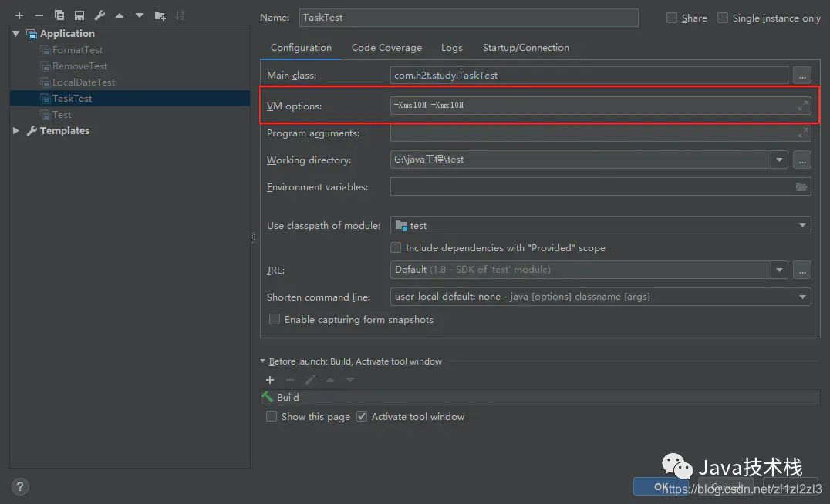830x504 pixels.
Task: Open JRE dropdown arrow
Action: [779, 270]
